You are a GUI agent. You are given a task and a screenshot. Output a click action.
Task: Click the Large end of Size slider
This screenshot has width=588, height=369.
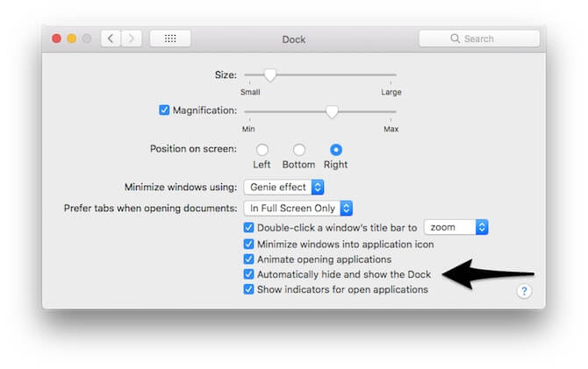coord(391,92)
